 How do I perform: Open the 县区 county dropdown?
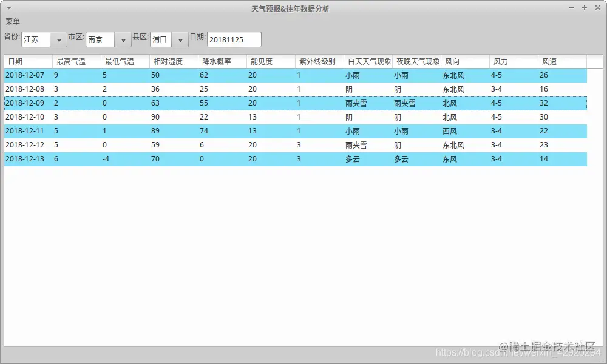pyautogui.click(x=180, y=39)
